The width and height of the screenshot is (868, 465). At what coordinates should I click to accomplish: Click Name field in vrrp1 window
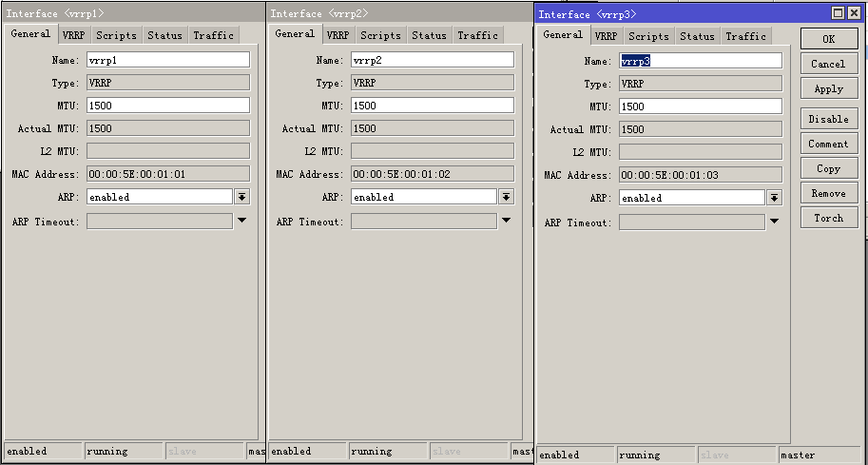point(168,60)
